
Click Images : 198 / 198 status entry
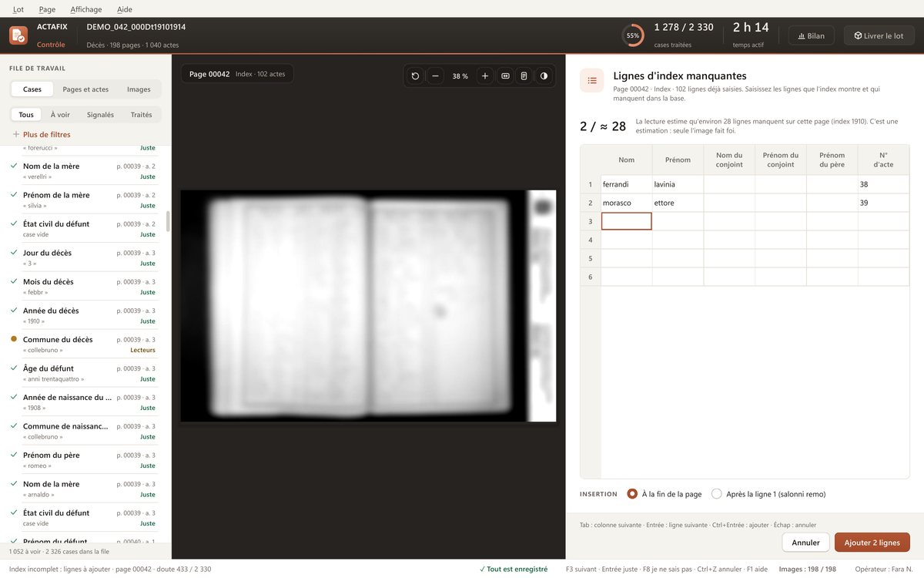(808, 569)
